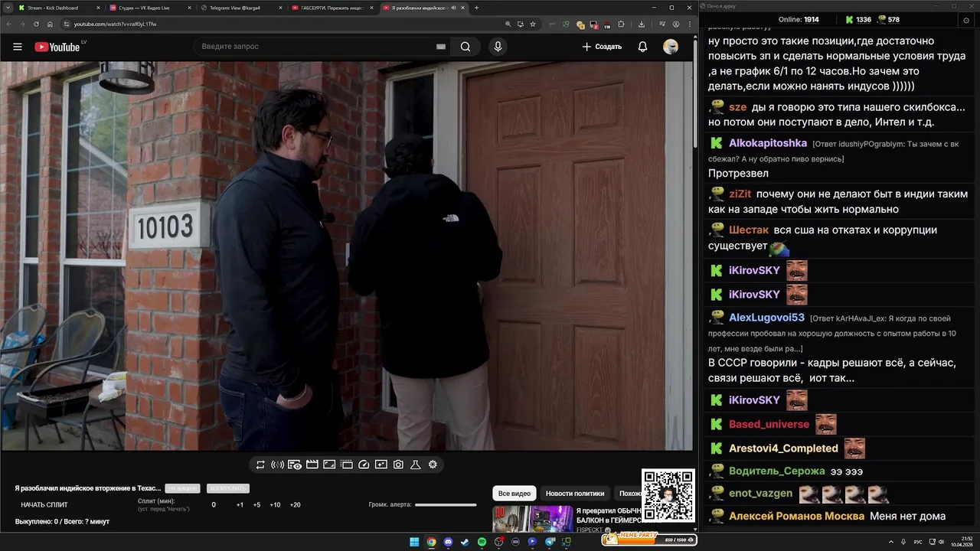Open YouTube notifications bell
This screenshot has width=980, height=551.
click(x=642, y=47)
